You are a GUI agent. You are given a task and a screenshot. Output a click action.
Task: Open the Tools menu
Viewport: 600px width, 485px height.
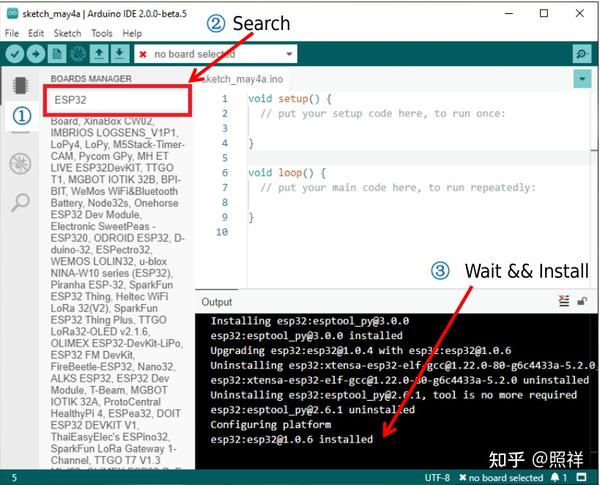tap(102, 33)
